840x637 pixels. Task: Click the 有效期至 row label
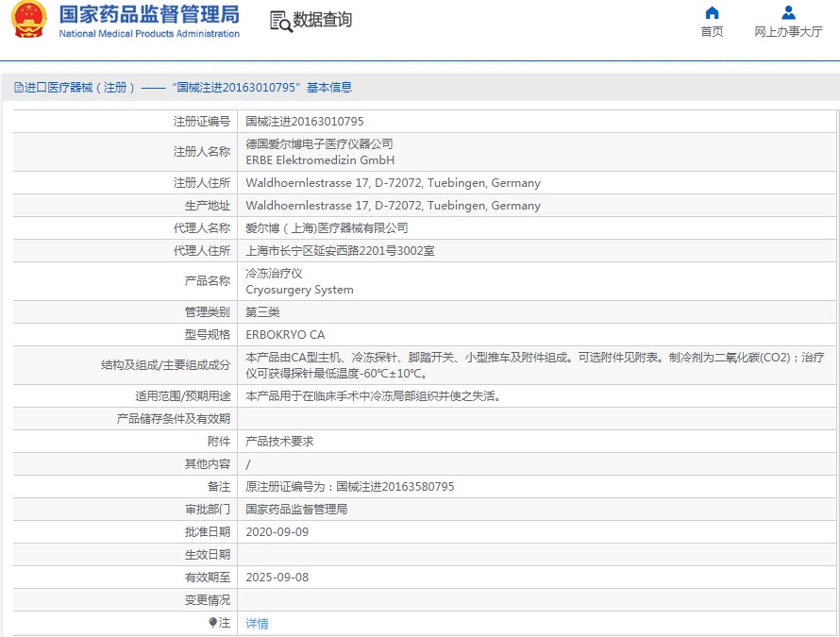click(208, 577)
